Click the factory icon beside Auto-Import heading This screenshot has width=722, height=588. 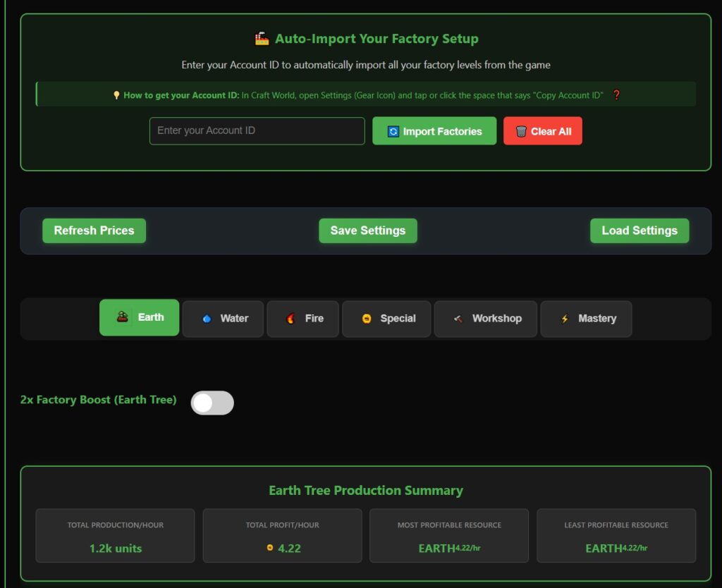pos(262,39)
